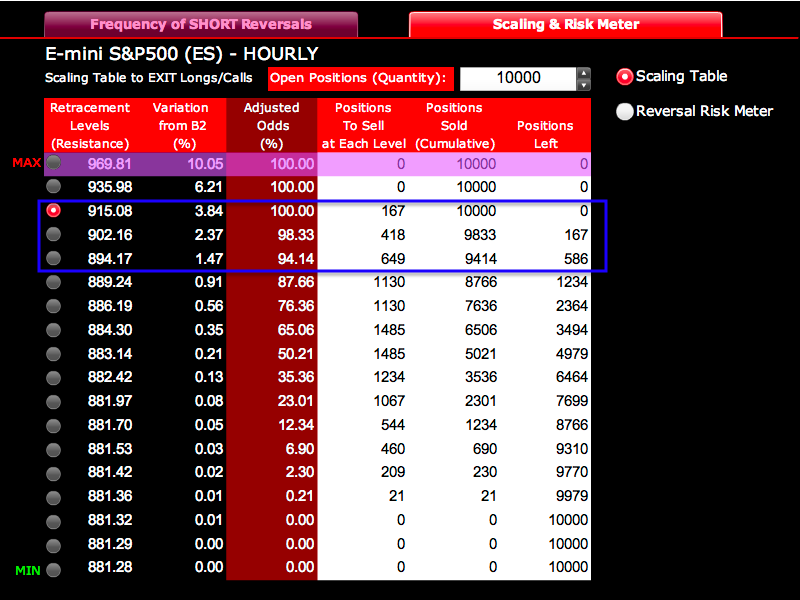
Task: Select the 881.28 MIN retracement level
Action: coord(53,569)
